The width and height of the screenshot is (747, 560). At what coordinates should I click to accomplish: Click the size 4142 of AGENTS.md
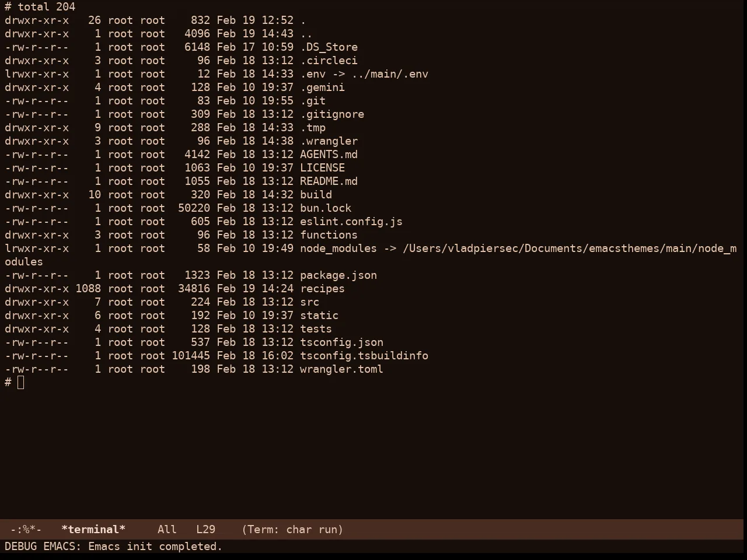(197, 155)
